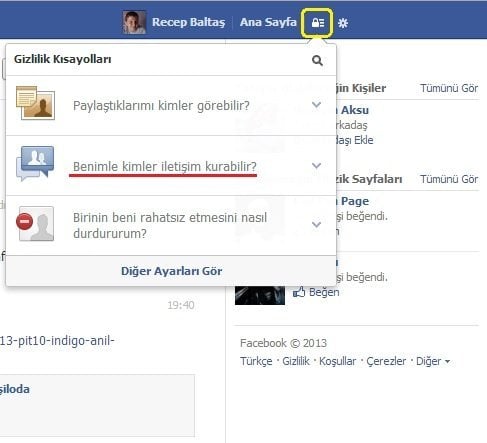Open Recep Baltaş profile link
Image resolution: width=487 pixels, height=443 pixels.
click(188, 22)
